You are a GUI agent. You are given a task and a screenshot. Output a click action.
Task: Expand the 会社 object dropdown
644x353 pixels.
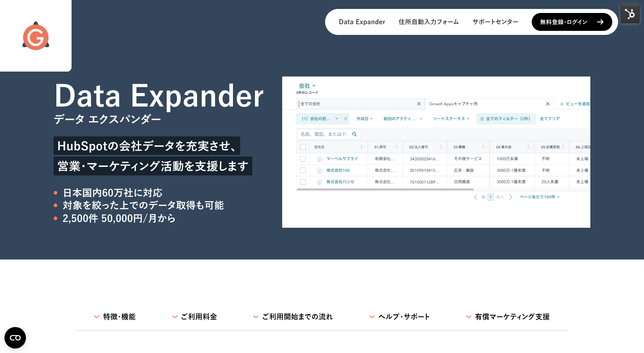pyautogui.click(x=307, y=85)
